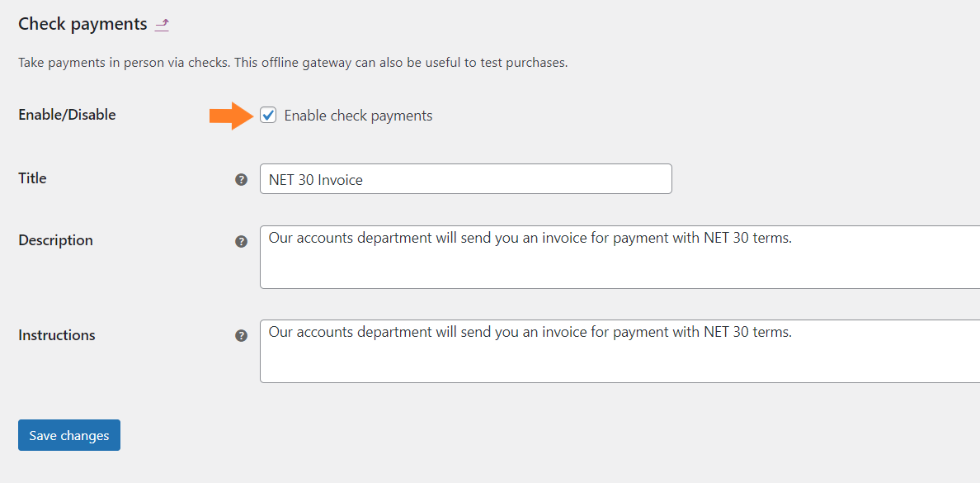Click the offline gateway description paragraph

(293, 64)
